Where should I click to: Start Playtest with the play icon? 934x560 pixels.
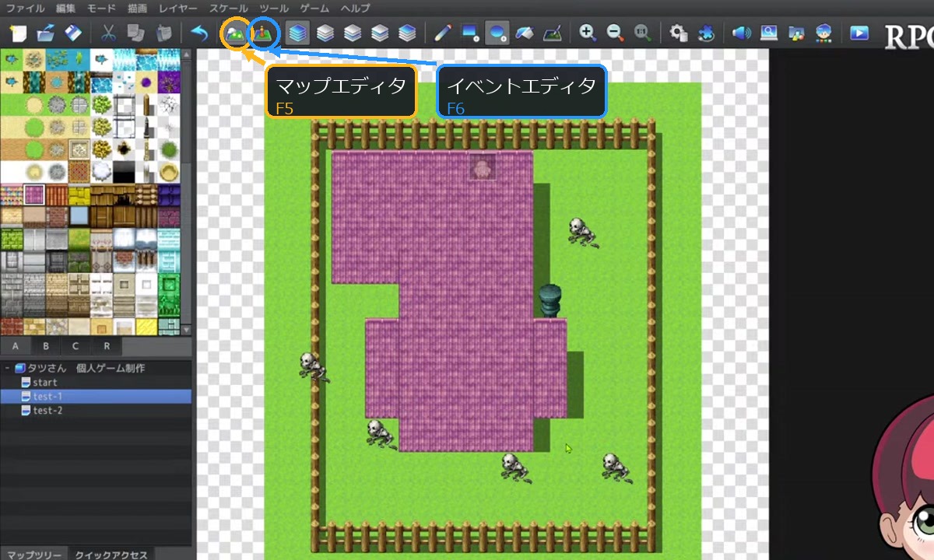pyautogui.click(x=859, y=33)
